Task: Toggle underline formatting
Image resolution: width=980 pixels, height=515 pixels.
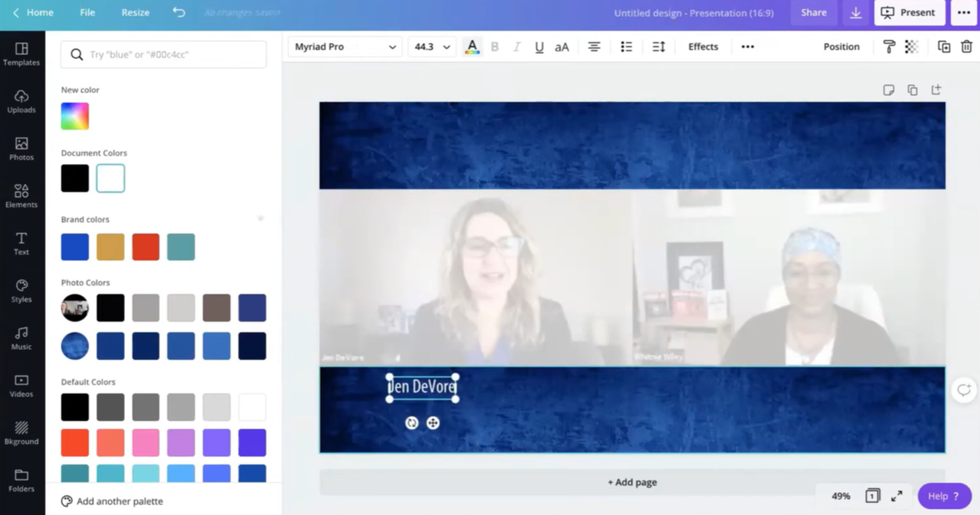Action: pyautogui.click(x=539, y=47)
